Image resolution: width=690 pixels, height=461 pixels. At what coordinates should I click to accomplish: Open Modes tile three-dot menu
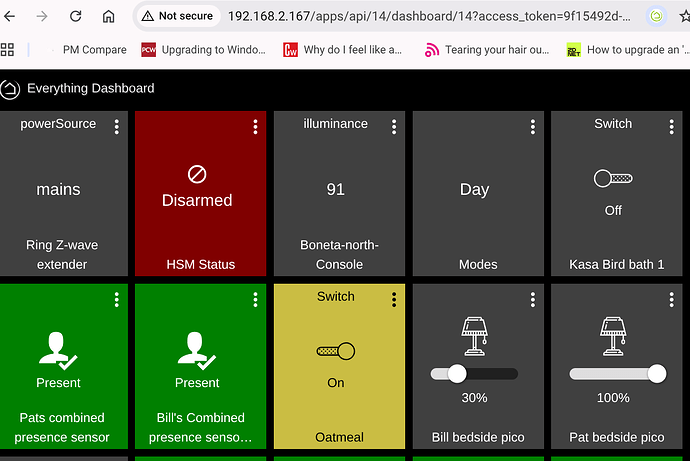click(532, 126)
